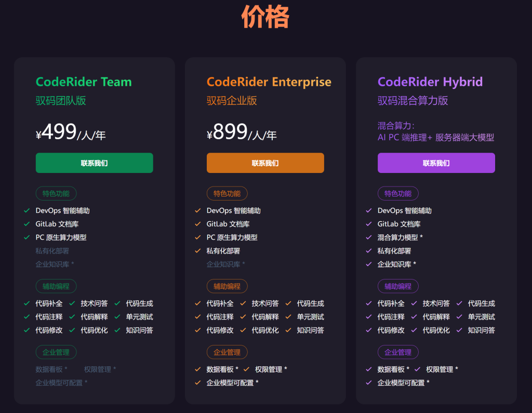Click 代码生成 feature in Hybrid card

click(482, 303)
